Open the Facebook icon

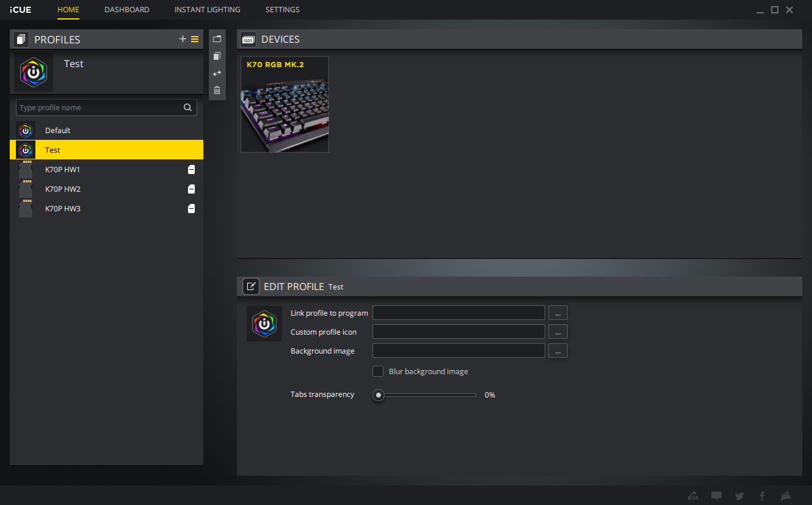(x=762, y=496)
